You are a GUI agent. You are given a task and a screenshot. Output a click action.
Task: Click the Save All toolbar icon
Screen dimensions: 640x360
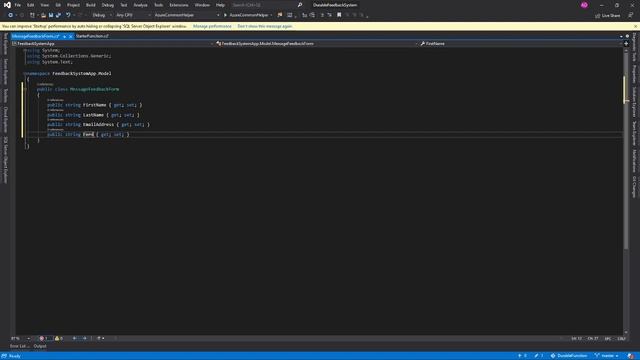click(58, 15)
